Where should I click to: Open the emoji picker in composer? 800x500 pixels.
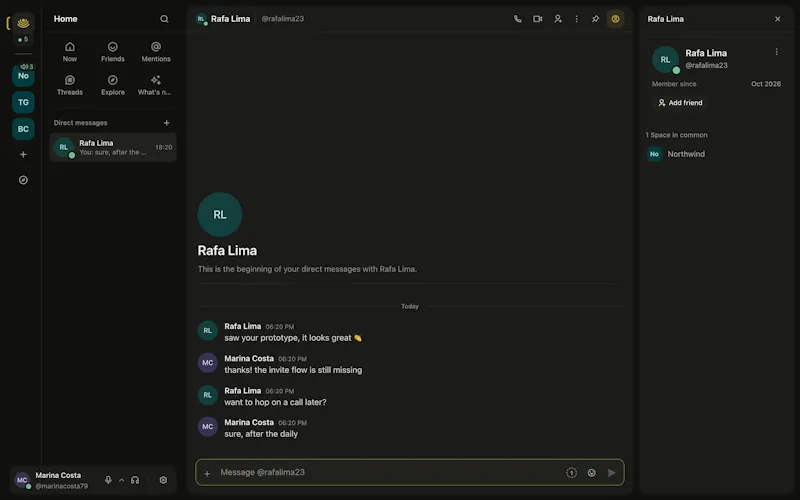tap(591, 473)
